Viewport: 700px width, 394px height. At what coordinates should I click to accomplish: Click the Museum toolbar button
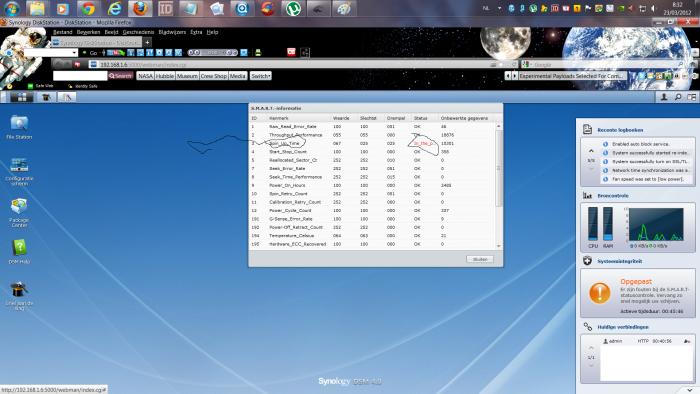[187, 76]
